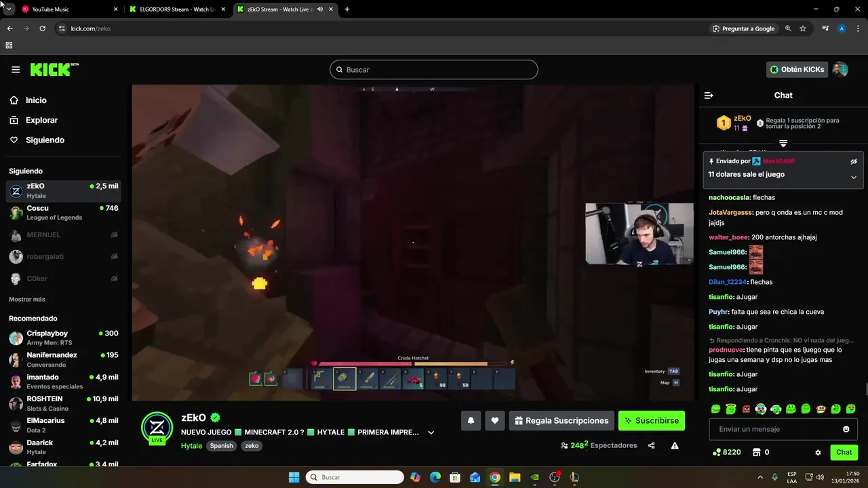Focus the Buscar search field in Kick
This screenshot has height=488, width=868.
pyautogui.click(x=434, y=70)
